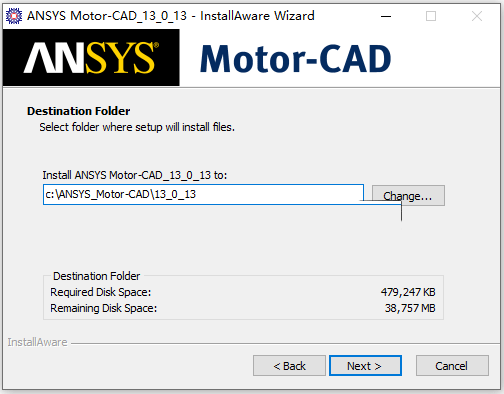Screen dimensions: 504x394
Task: Open folder browser with Change... button
Action: point(408,196)
